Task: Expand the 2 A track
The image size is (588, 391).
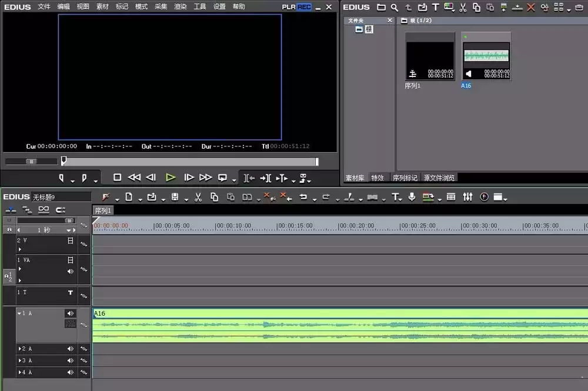Action: point(20,349)
